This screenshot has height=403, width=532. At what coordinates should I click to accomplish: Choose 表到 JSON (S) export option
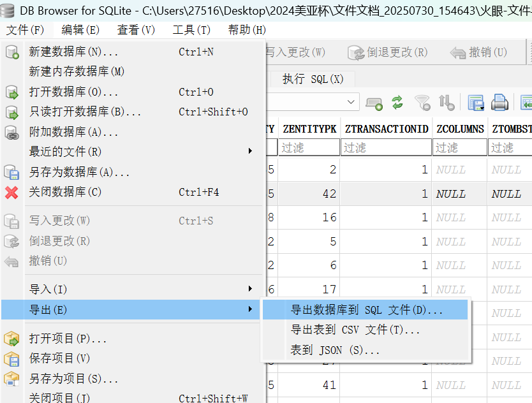[366, 349]
